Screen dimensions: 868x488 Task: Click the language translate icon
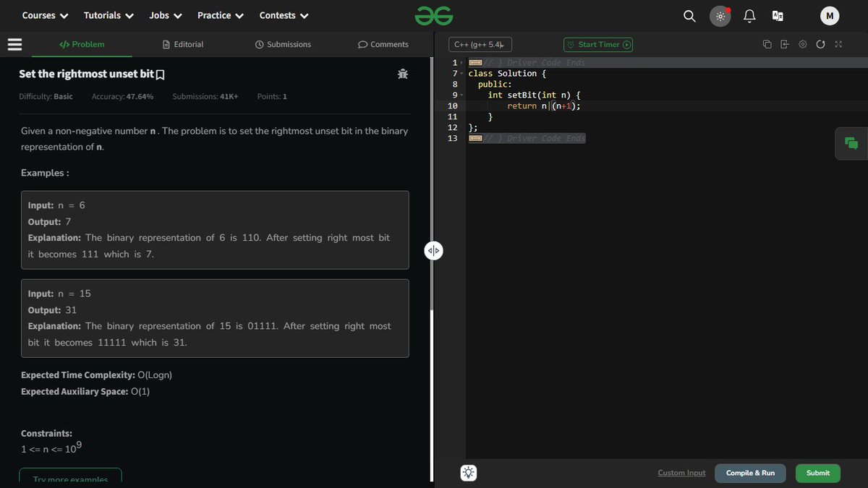778,16
